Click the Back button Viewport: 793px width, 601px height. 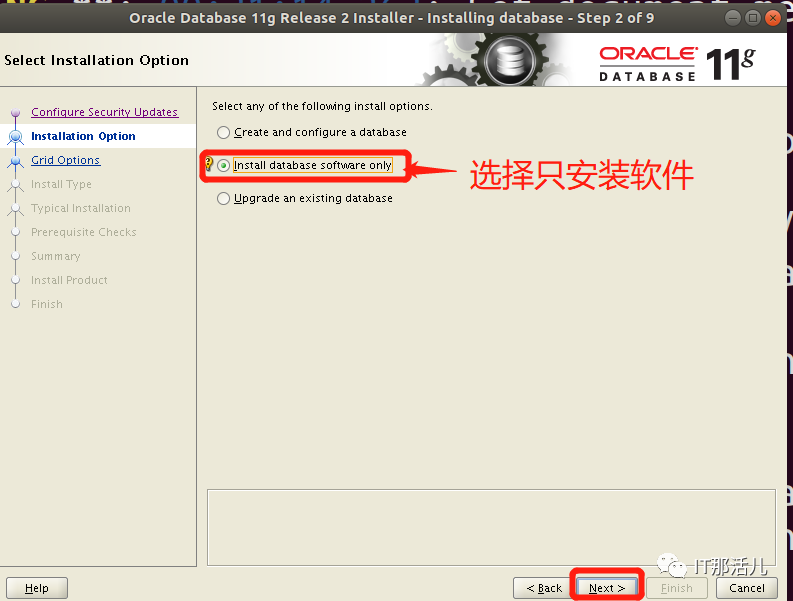[544, 588]
